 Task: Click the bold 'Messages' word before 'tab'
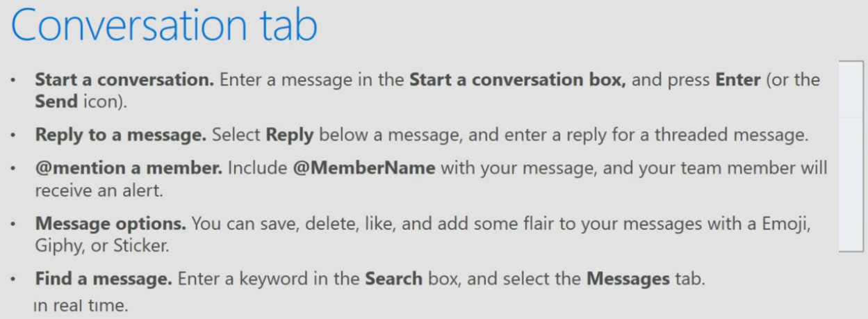628,279
